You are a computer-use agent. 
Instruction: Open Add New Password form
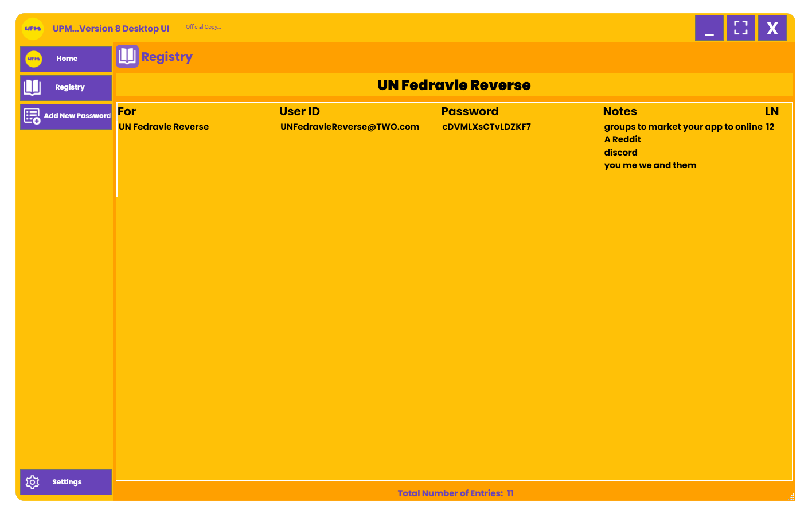(66, 116)
